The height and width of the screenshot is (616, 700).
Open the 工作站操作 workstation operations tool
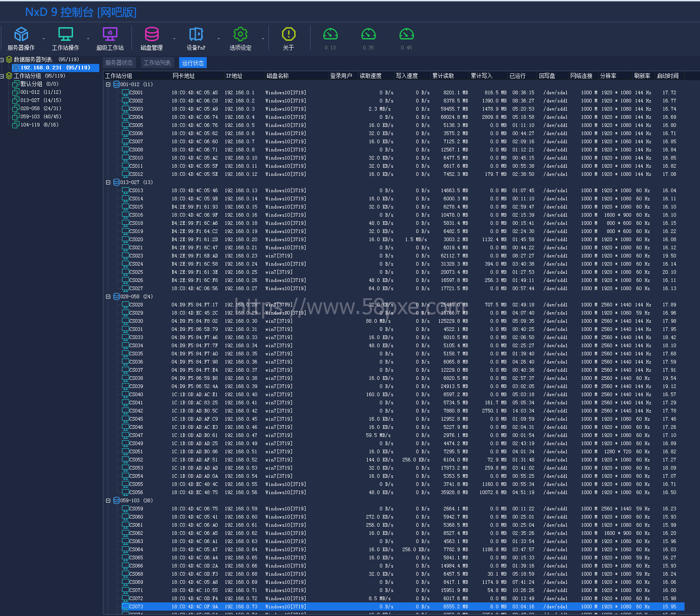tap(65, 38)
